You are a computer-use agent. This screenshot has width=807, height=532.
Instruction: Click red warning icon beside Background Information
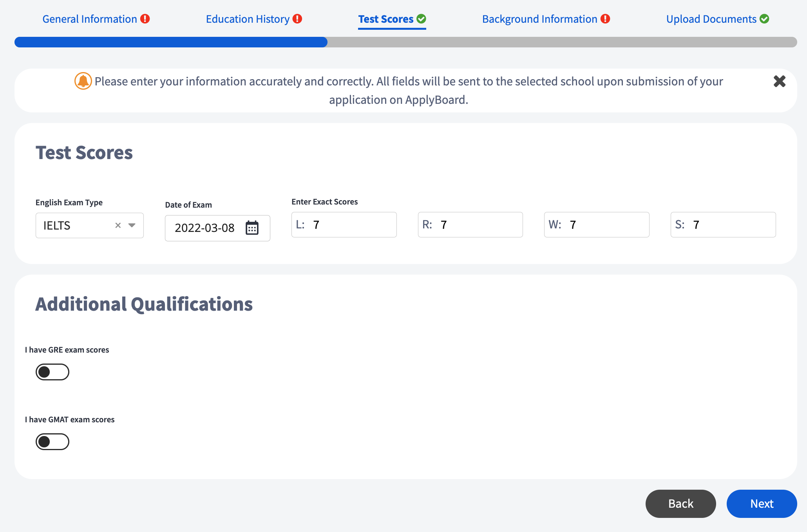pos(605,19)
